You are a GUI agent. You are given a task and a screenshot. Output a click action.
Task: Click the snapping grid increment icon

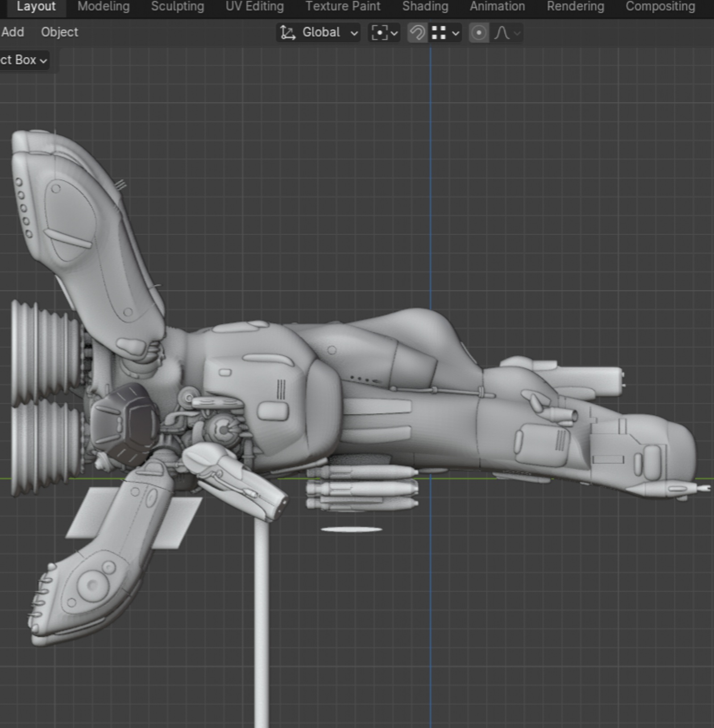click(x=439, y=33)
